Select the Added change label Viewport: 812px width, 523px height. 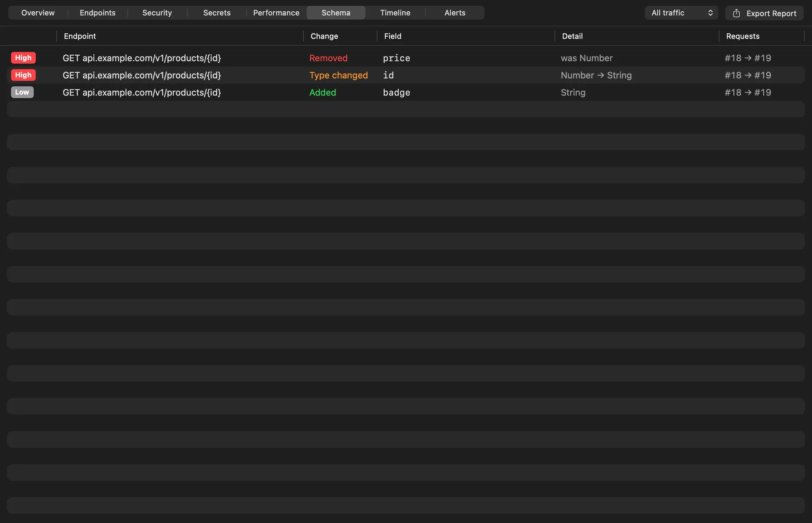(x=322, y=92)
